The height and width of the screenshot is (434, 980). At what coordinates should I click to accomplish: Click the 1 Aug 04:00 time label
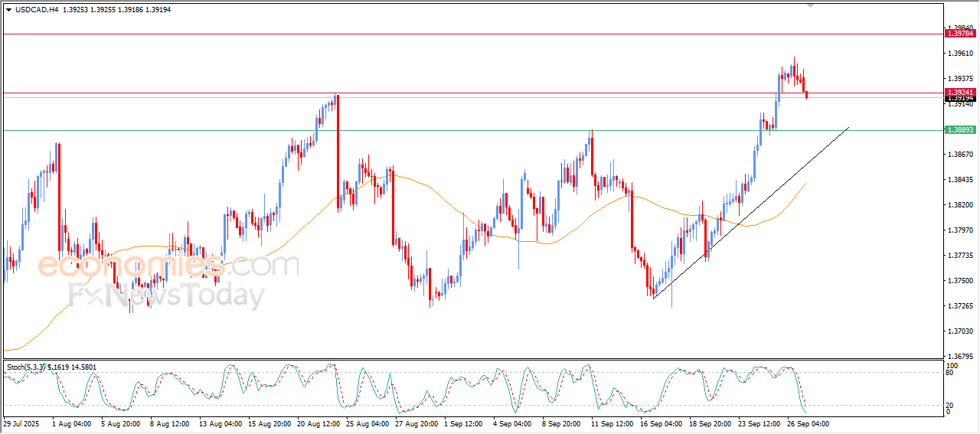pyautogui.click(x=72, y=423)
